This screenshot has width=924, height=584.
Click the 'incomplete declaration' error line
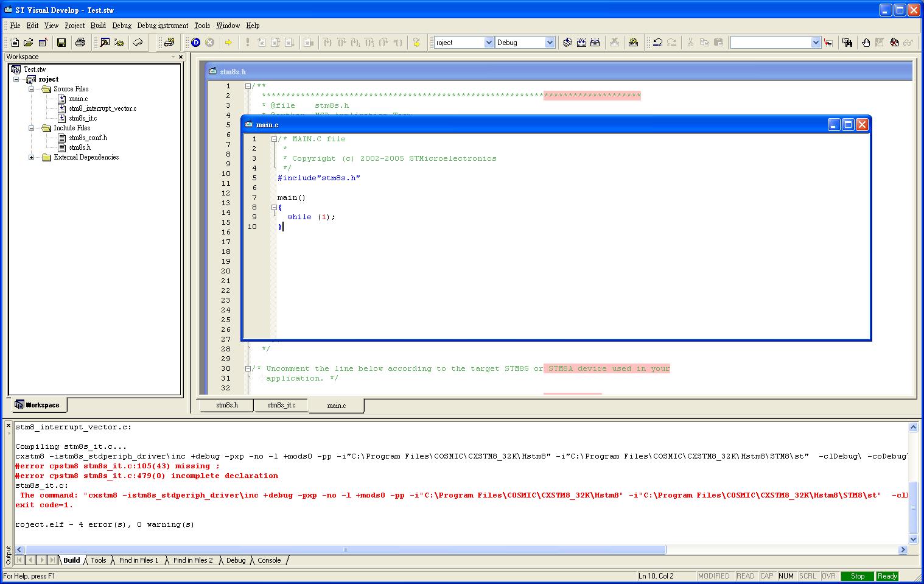[x=147, y=476]
